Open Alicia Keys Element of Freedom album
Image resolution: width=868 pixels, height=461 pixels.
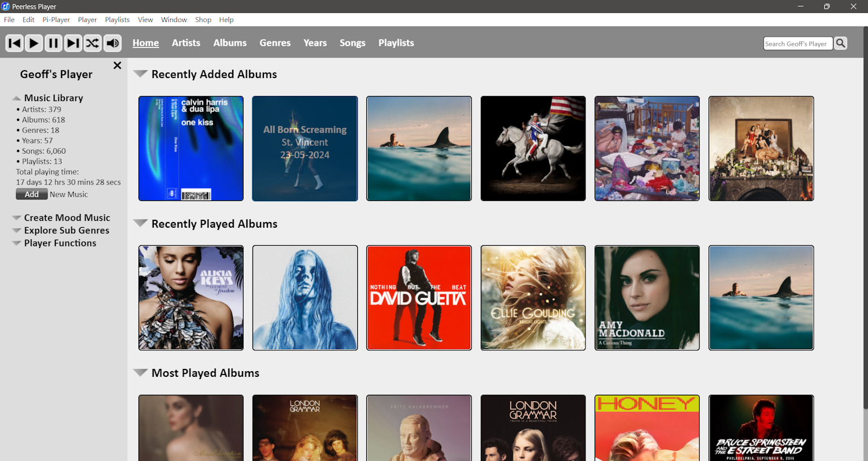click(x=191, y=298)
